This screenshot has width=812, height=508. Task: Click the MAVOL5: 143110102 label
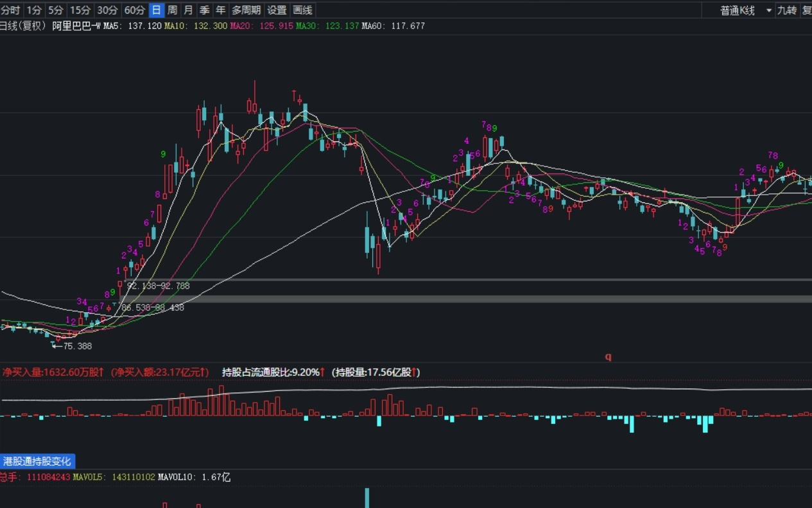(x=114, y=477)
